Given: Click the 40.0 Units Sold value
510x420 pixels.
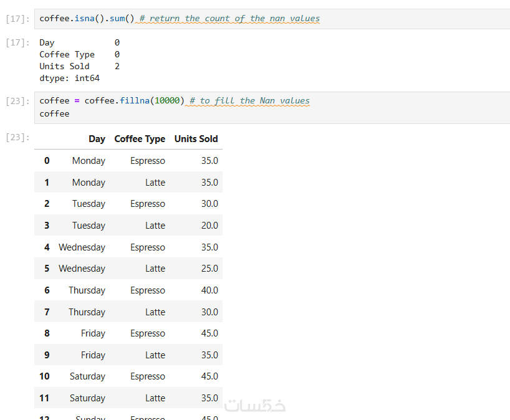Looking at the screenshot, I should pyautogui.click(x=209, y=290).
